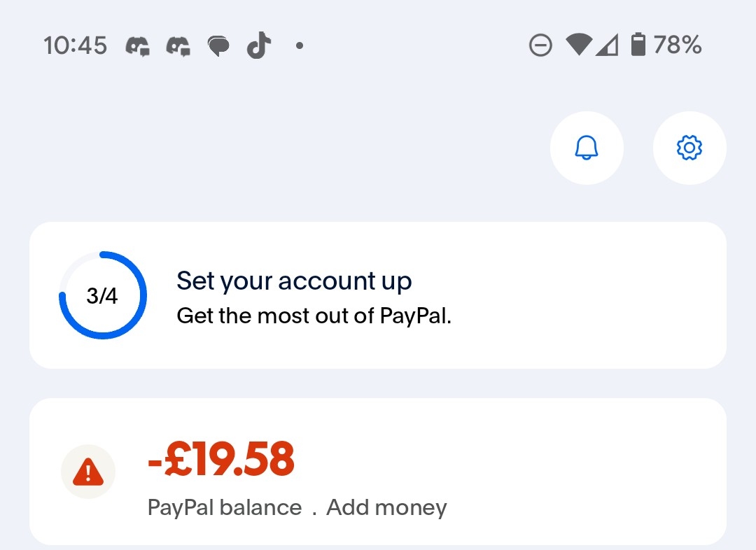Tap the -£19.58 balance amount
The width and height of the screenshot is (756, 550).
221,459
